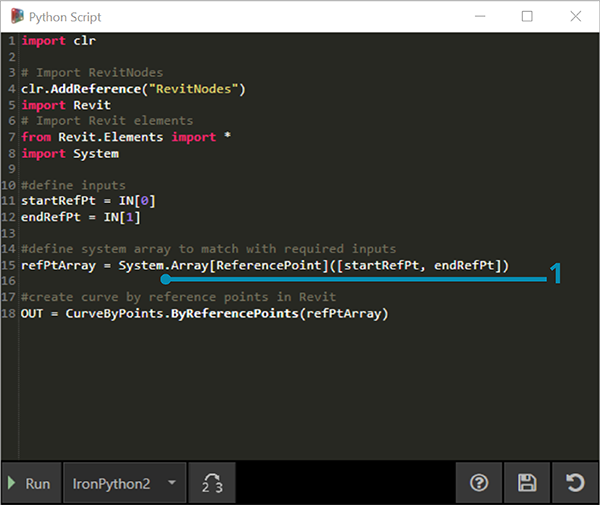Click the 'from Revit.Elements import *' line
600x505 pixels.
(x=126, y=137)
